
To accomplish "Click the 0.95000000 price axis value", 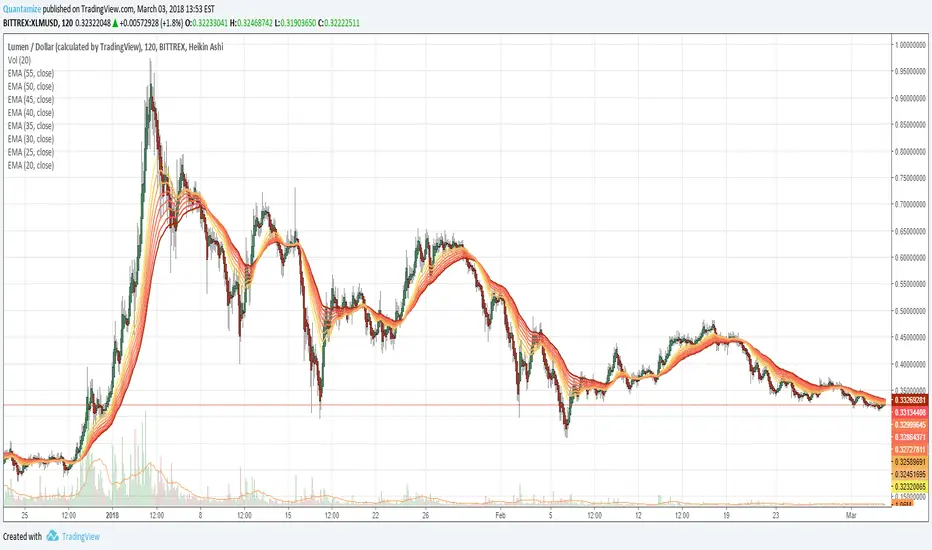I will [911, 71].
